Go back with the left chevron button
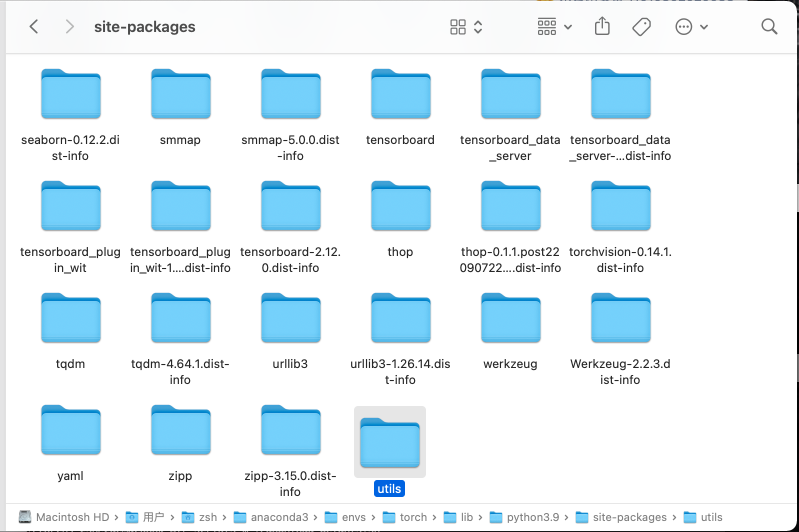799x532 pixels. (x=34, y=26)
